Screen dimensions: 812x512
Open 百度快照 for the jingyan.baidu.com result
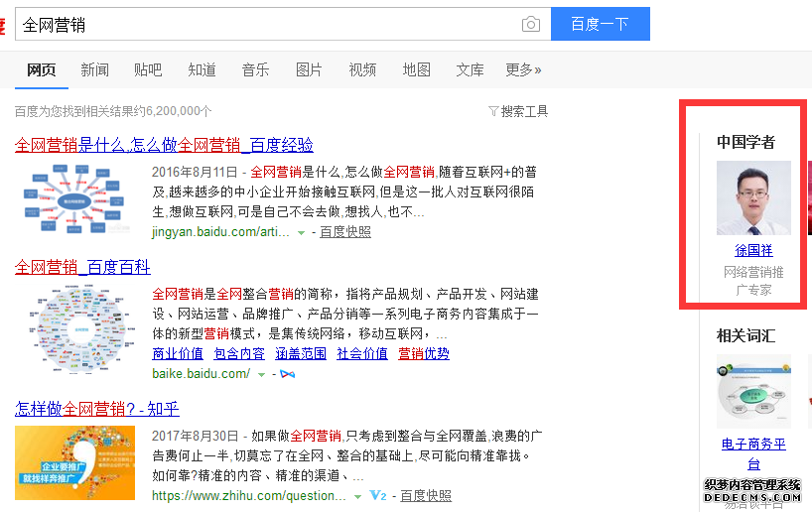point(345,232)
